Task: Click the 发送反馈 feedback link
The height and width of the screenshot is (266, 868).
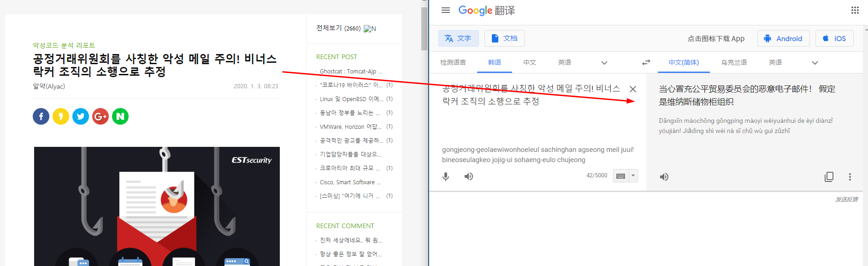Action: click(x=847, y=199)
